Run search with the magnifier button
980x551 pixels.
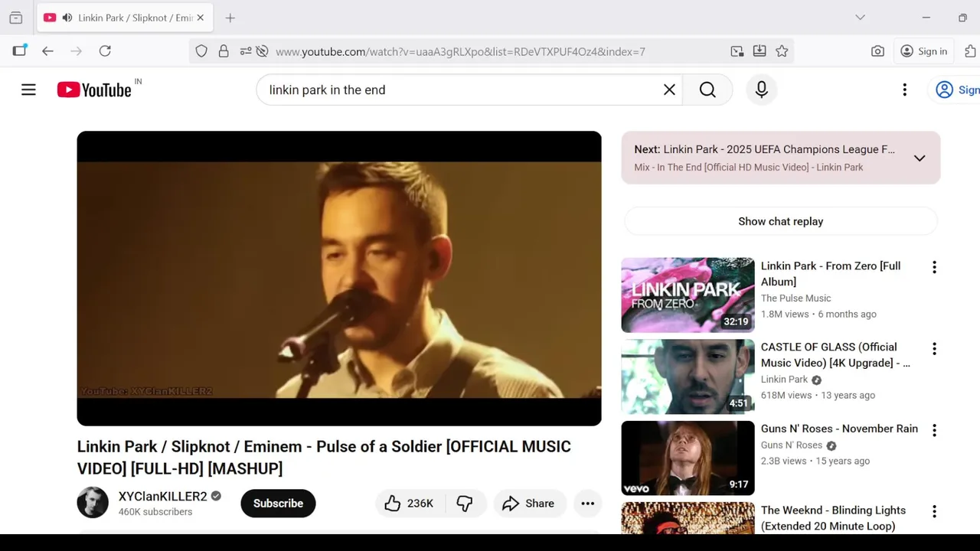pos(707,90)
